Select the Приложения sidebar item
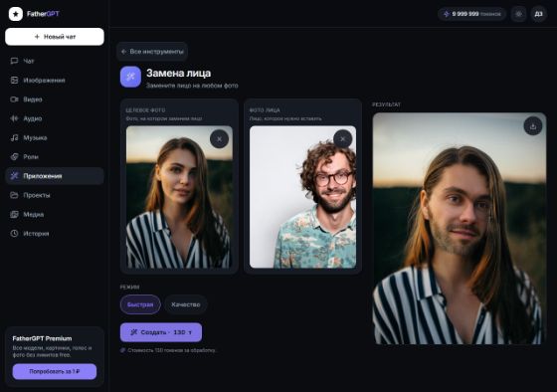This screenshot has width=557, height=392. (55, 176)
